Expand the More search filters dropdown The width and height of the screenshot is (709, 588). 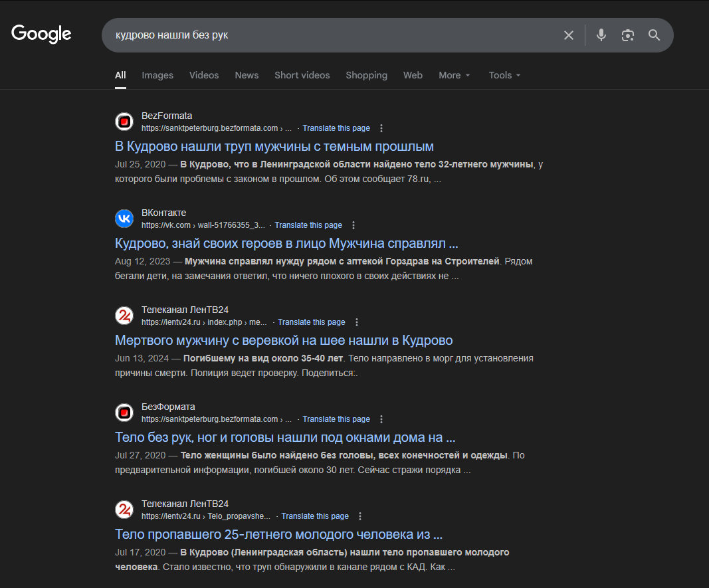(x=455, y=76)
